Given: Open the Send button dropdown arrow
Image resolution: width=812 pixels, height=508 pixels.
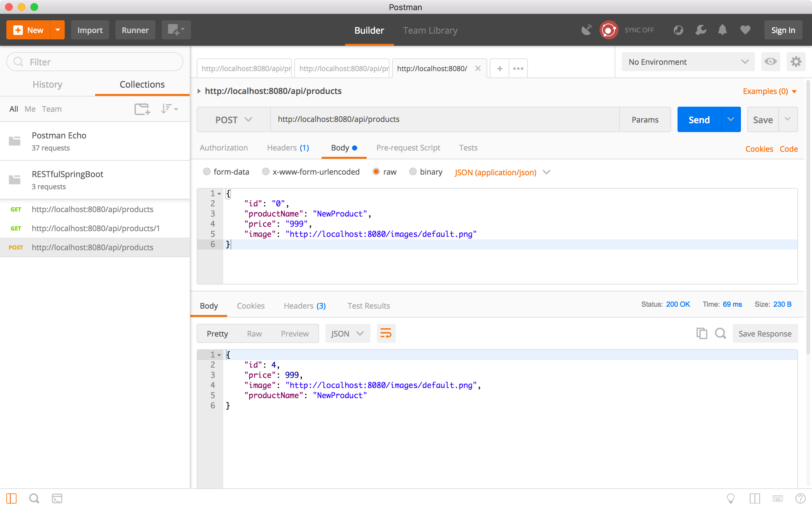Looking at the screenshot, I should click(x=731, y=120).
